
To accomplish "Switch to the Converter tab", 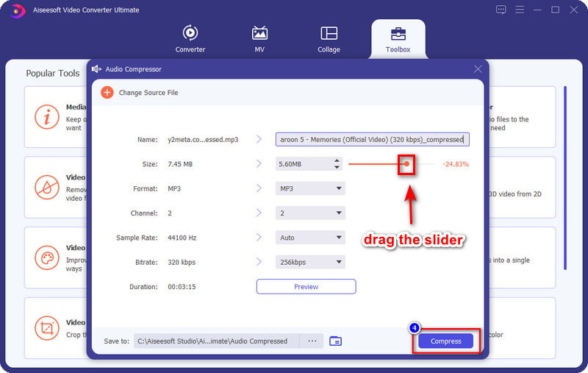I will 190,40.
